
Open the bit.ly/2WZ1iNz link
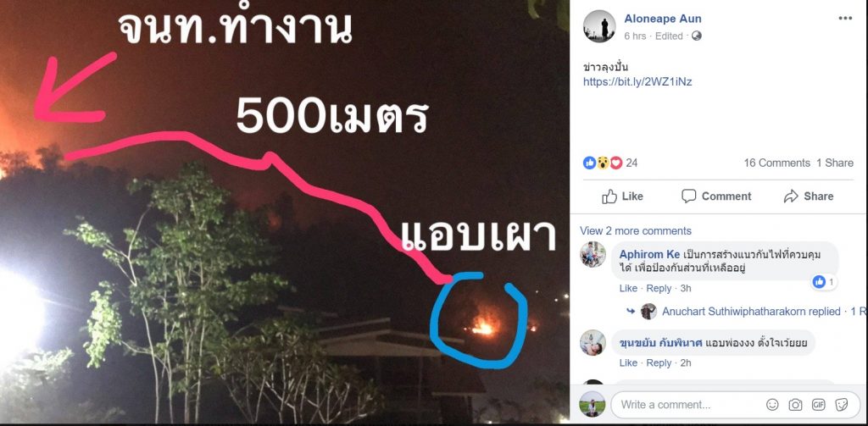click(637, 82)
